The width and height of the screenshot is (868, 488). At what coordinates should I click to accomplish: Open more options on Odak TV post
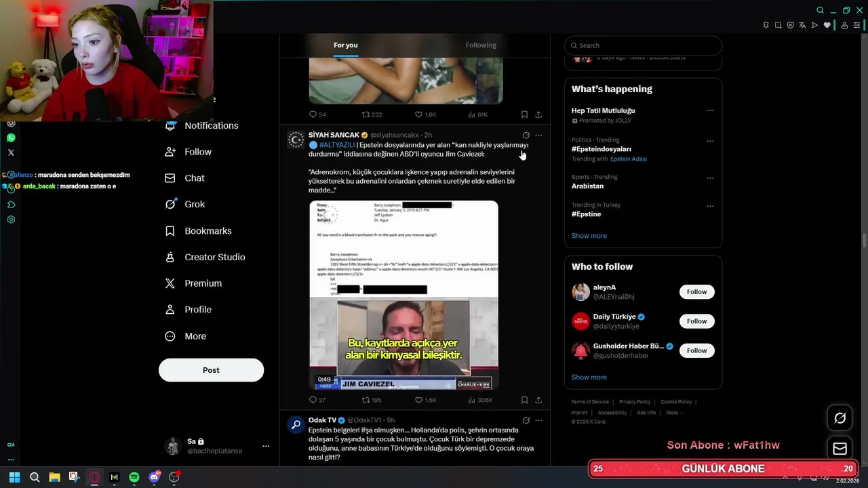point(538,420)
